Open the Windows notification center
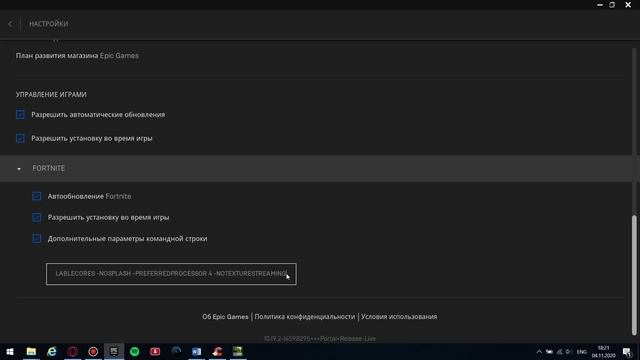This screenshot has width=640, height=360. [x=627, y=352]
